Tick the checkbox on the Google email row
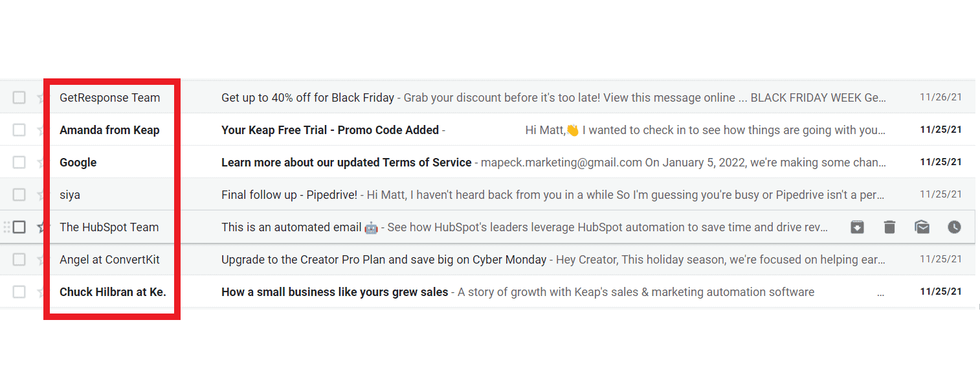The image size is (980, 388). [x=19, y=162]
